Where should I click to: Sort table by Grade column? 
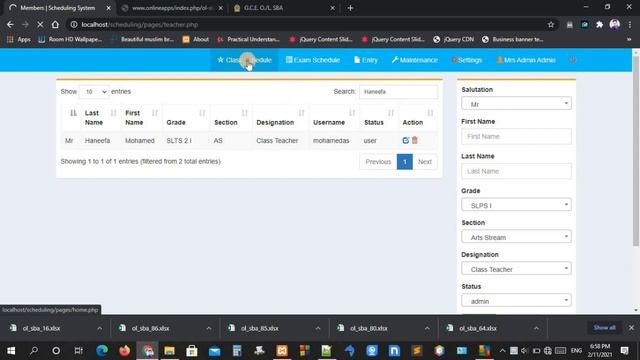tap(186, 118)
